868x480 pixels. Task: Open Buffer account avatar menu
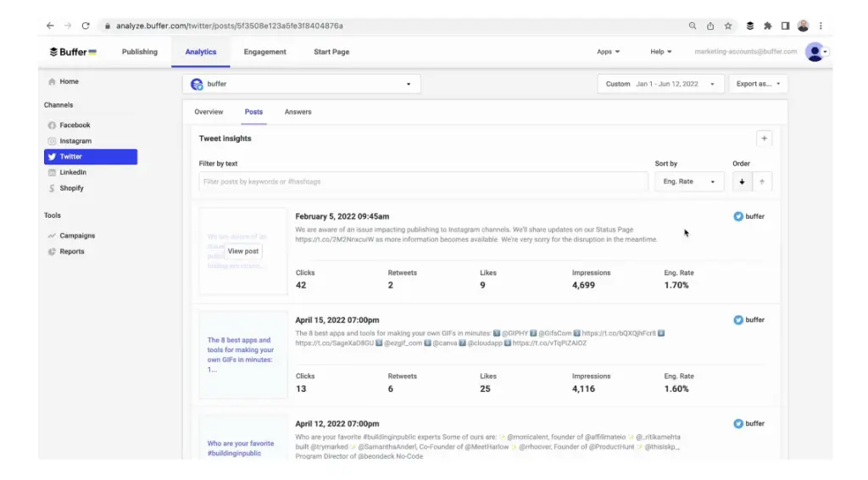pyautogui.click(x=816, y=52)
